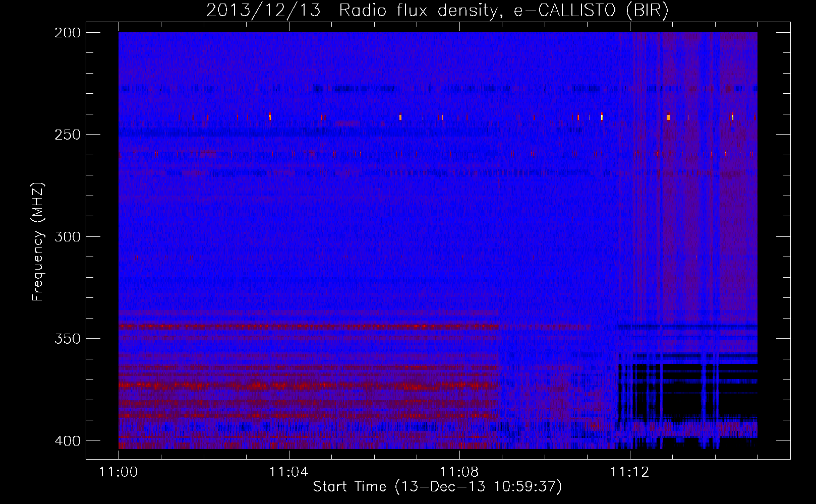Click the 350 frequency axis label
The image size is (816, 504).
coord(67,339)
